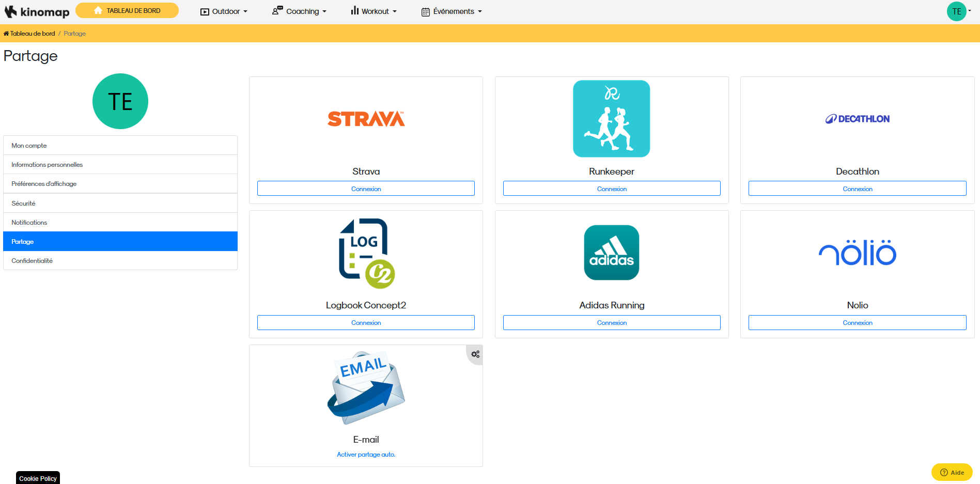The height and width of the screenshot is (484, 980).
Task: Click the Decathlon logo
Action: (x=858, y=119)
